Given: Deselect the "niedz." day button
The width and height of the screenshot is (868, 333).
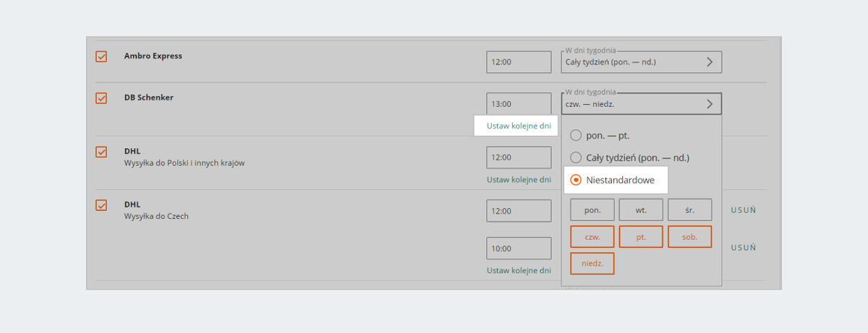Looking at the screenshot, I should click(x=592, y=264).
